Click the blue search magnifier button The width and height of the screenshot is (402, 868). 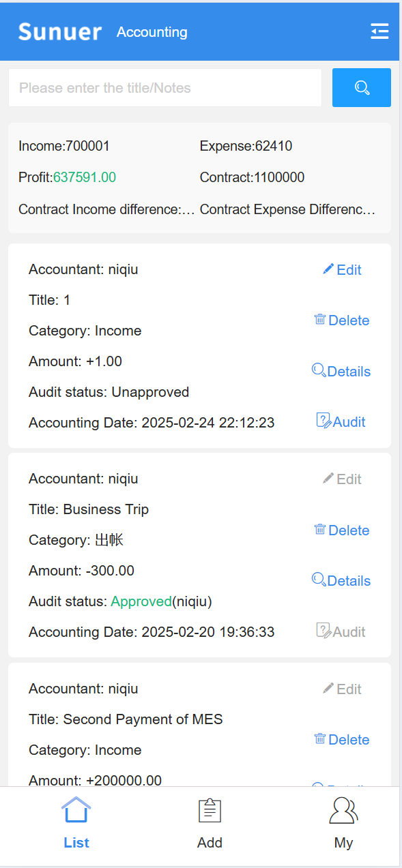click(362, 87)
